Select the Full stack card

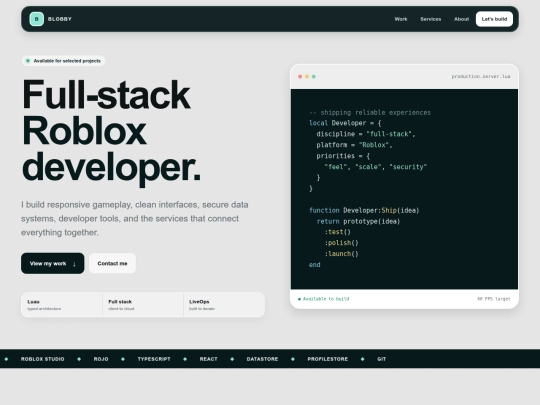143,305
